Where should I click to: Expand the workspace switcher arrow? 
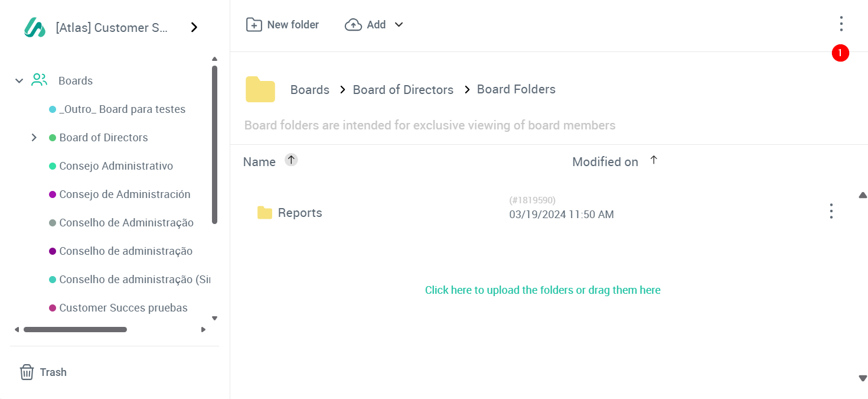[x=194, y=27]
